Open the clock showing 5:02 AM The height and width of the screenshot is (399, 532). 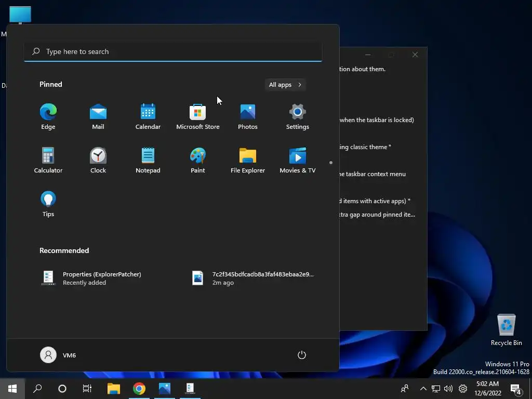click(487, 389)
